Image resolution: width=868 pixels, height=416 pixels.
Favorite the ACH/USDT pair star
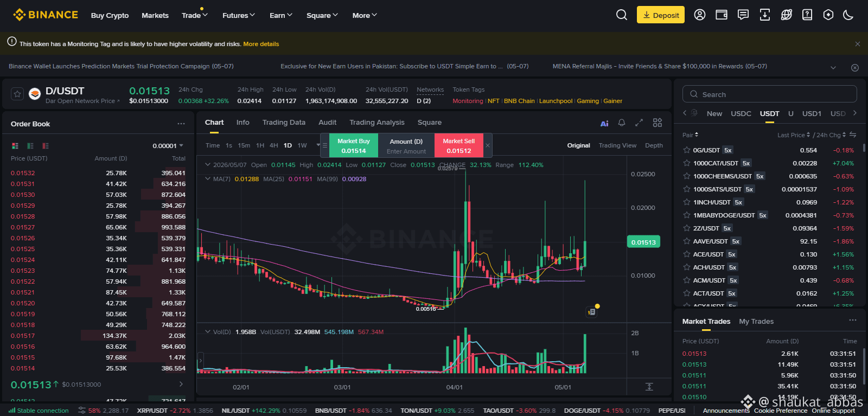[x=687, y=267]
